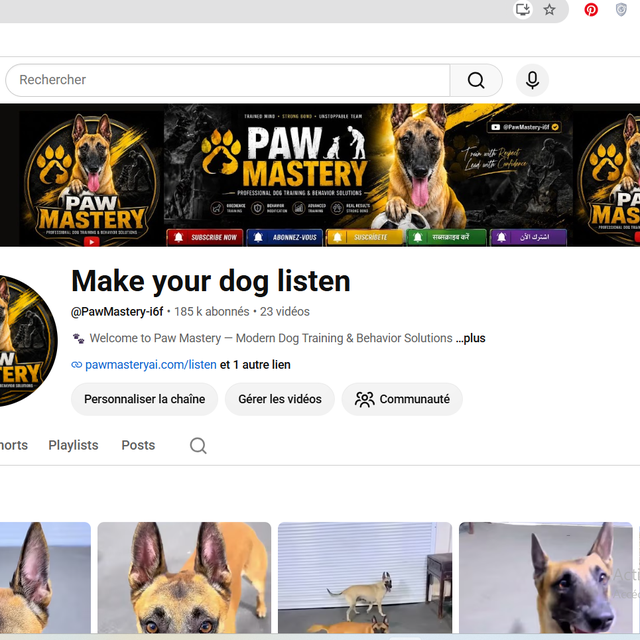Open the video of the dog's eyes and ears
Viewport: 640px width, 640px height.
pyautogui.click(x=184, y=577)
